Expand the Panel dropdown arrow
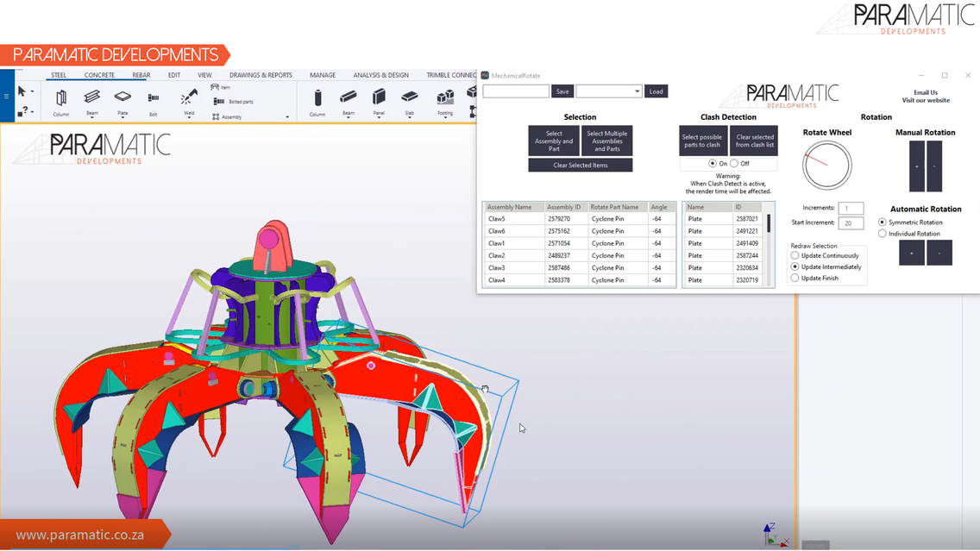Screen dimensions: 980x551 point(379,119)
